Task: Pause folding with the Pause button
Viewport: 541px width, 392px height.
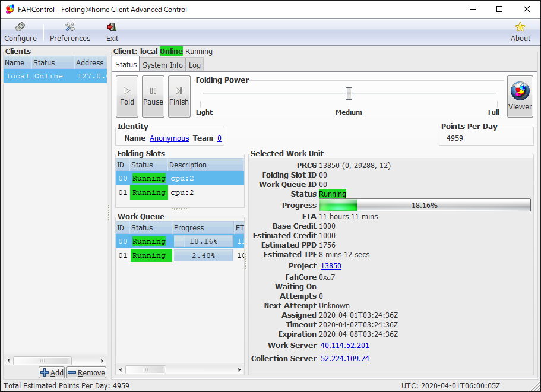Action: [x=153, y=97]
